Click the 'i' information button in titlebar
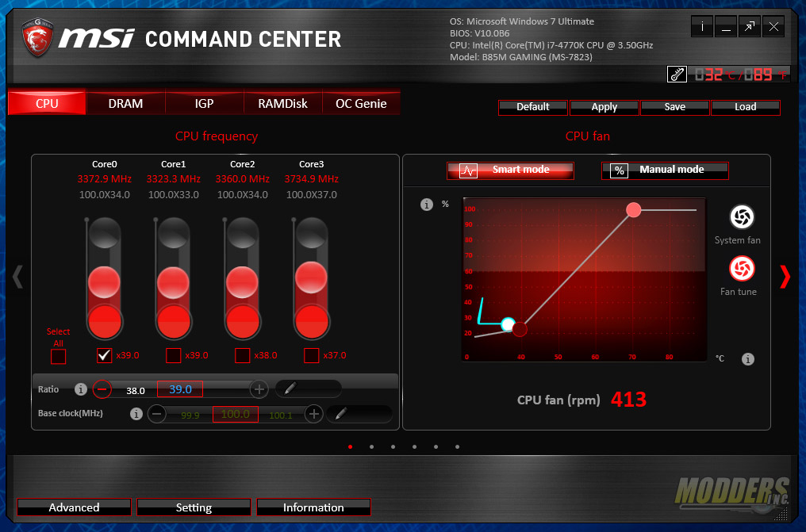This screenshot has height=532, width=806. tap(701, 26)
